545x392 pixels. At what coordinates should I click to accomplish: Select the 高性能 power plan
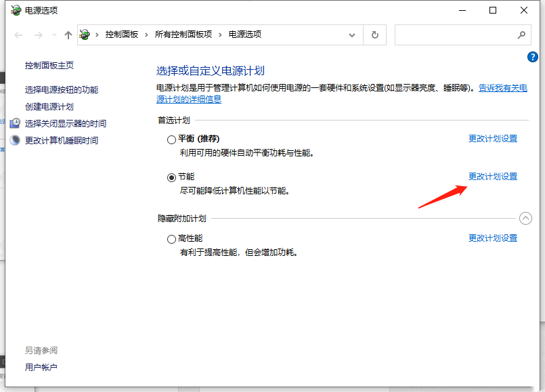[172, 238]
